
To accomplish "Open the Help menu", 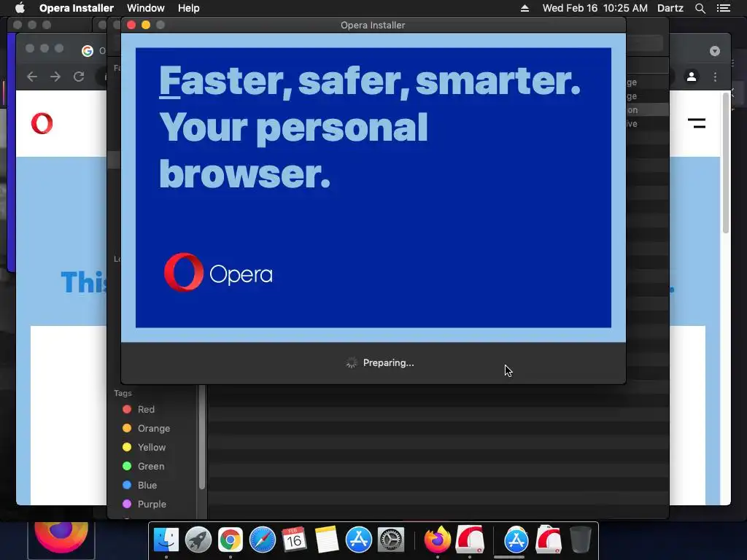I will coord(189,8).
